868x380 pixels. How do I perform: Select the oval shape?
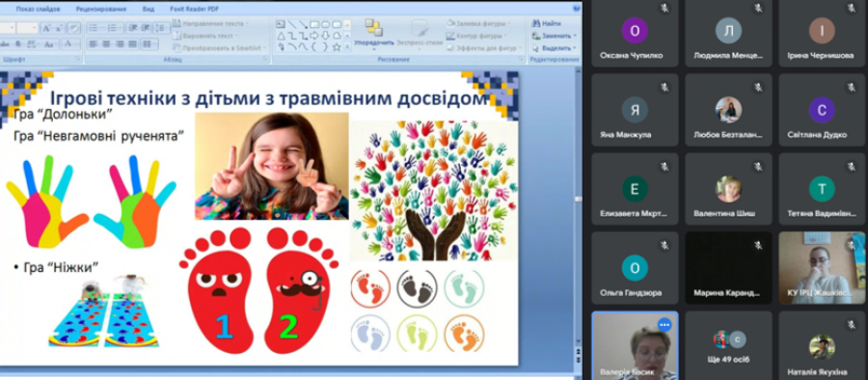[326, 24]
